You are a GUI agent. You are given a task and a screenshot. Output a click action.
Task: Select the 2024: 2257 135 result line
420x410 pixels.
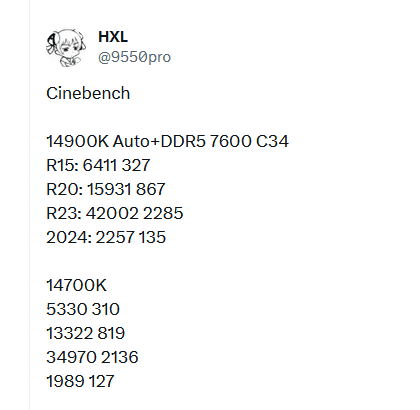click(x=106, y=237)
